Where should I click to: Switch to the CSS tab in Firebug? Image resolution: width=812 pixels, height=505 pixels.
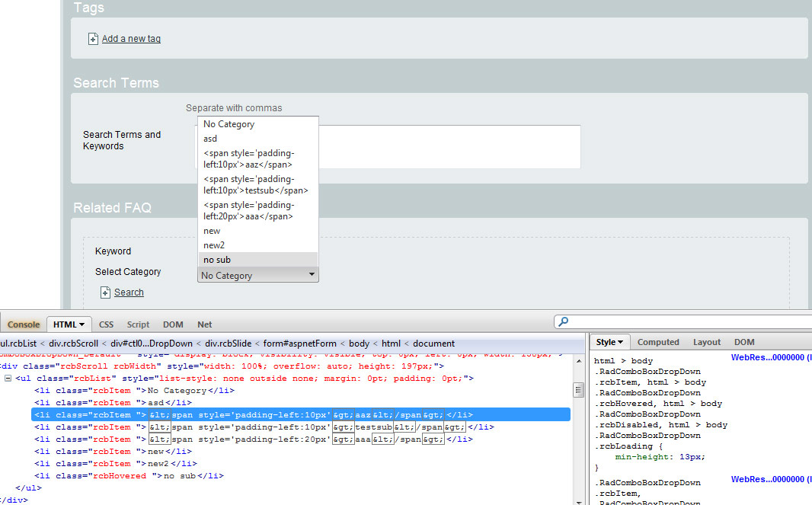(x=106, y=324)
